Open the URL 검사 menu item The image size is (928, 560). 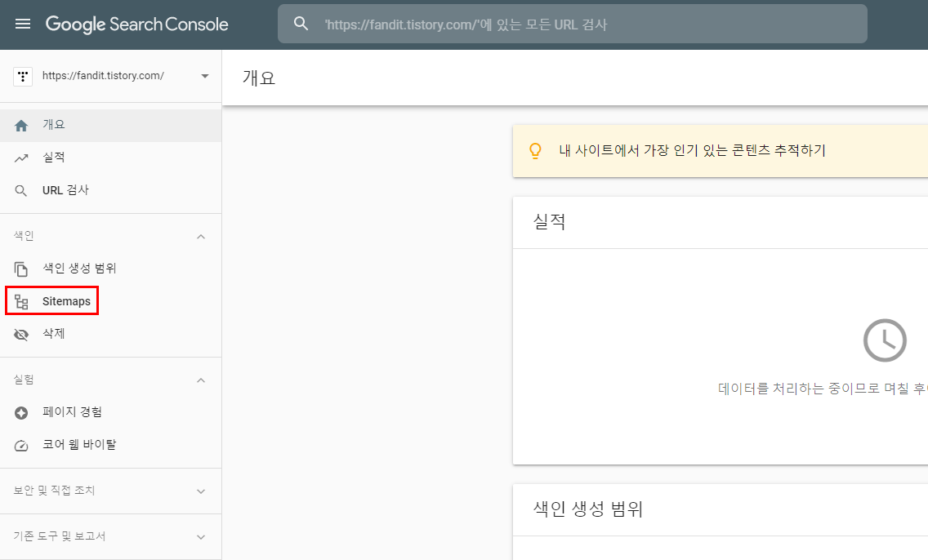click(x=110, y=190)
